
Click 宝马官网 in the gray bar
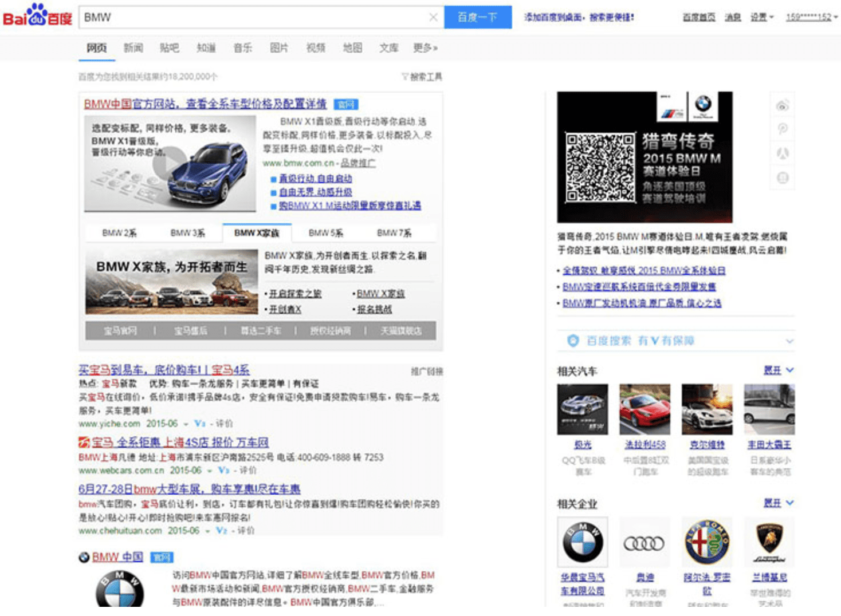120,331
